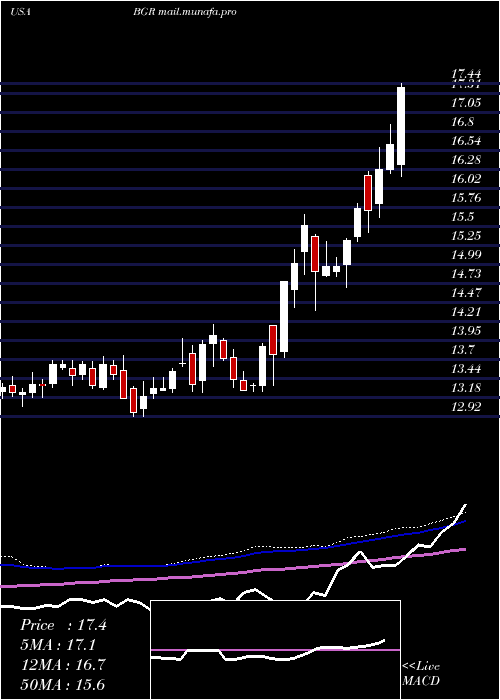
Task: Click the 12.92 price axis label
Action: (466, 407)
